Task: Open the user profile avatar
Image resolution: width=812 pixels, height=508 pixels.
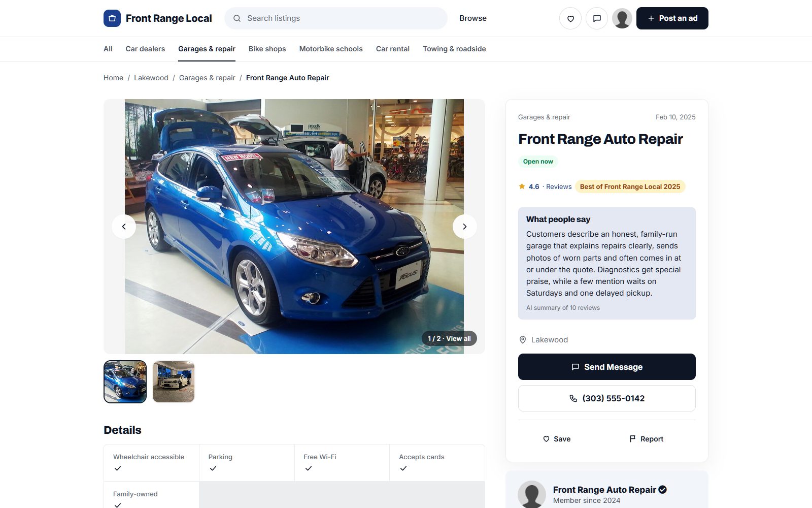Action: [622, 18]
